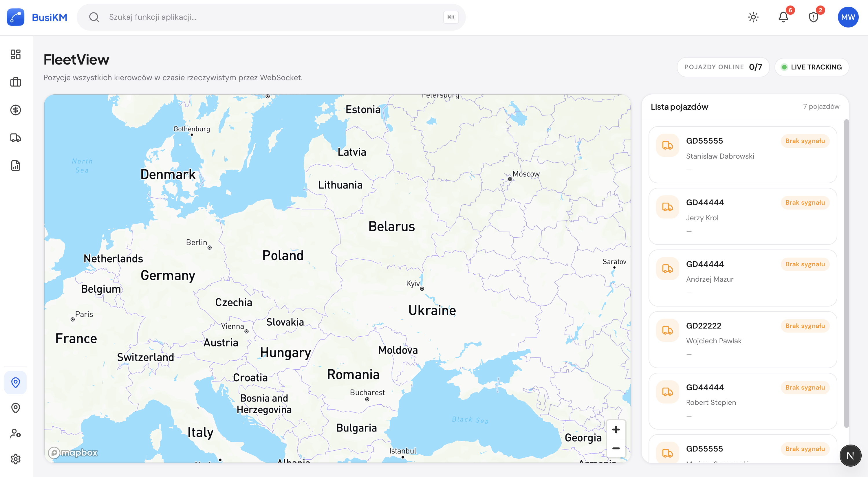The height and width of the screenshot is (477, 868).
Task: Open the second location pin sidebar icon
Action: point(16,408)
